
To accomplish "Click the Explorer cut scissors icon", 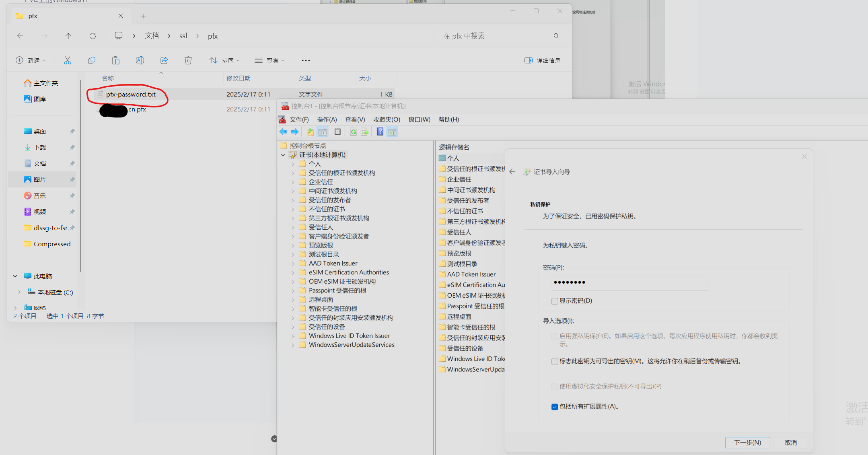I will (67, 60).
